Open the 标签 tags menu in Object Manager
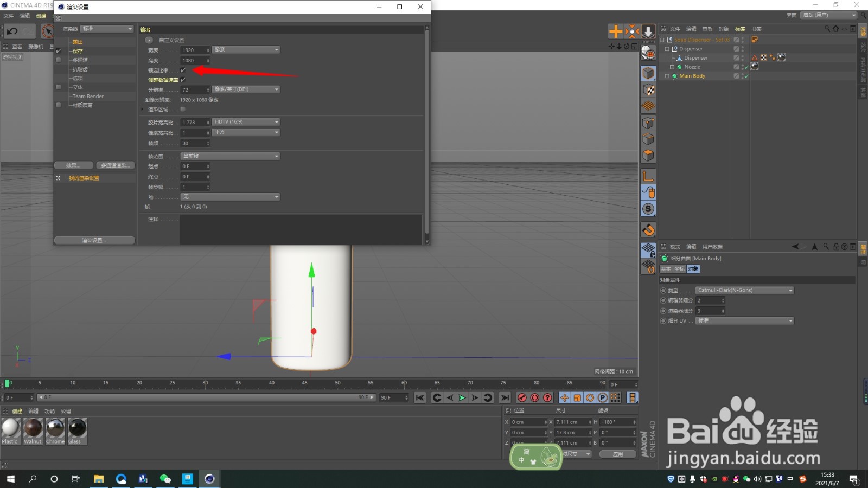The width and height of the screenshot is (868, 488). (740, 29)
